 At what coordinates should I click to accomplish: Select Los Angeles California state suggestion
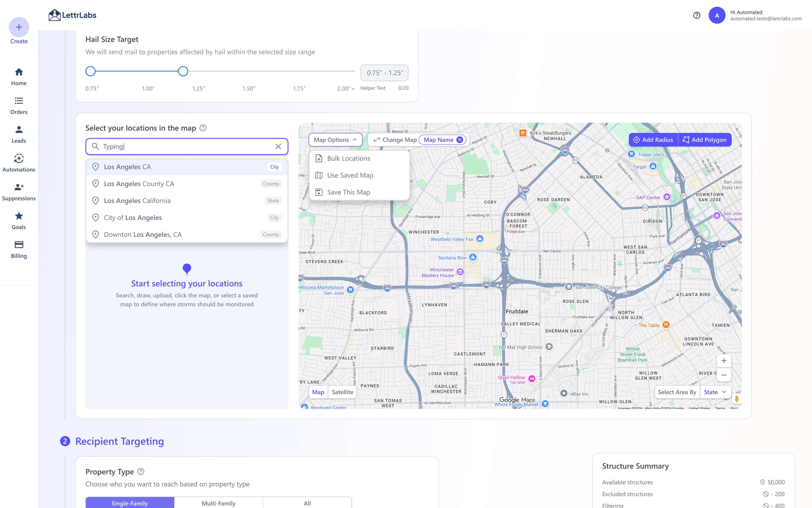click(187, 201)
